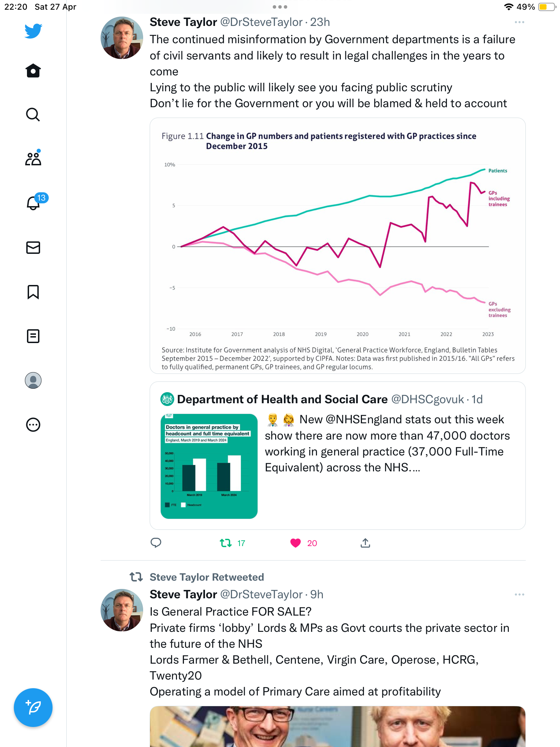560x747 pixels.
Task: Reply to the misinformation tweet
Action: click(x=156, y=543)
